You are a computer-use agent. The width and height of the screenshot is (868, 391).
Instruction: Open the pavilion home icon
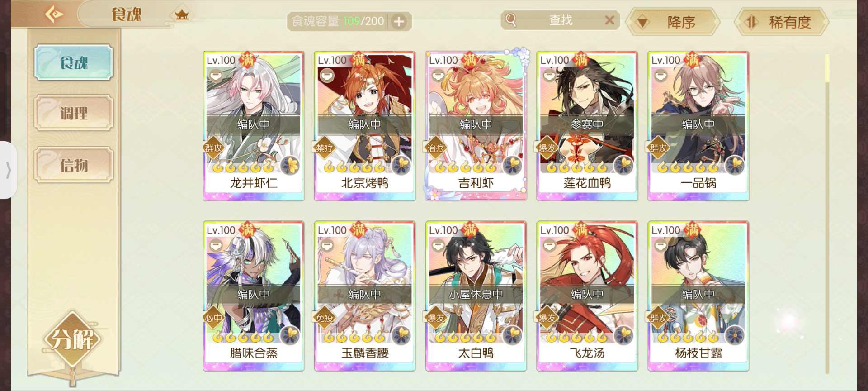click(x=182, y=15)
